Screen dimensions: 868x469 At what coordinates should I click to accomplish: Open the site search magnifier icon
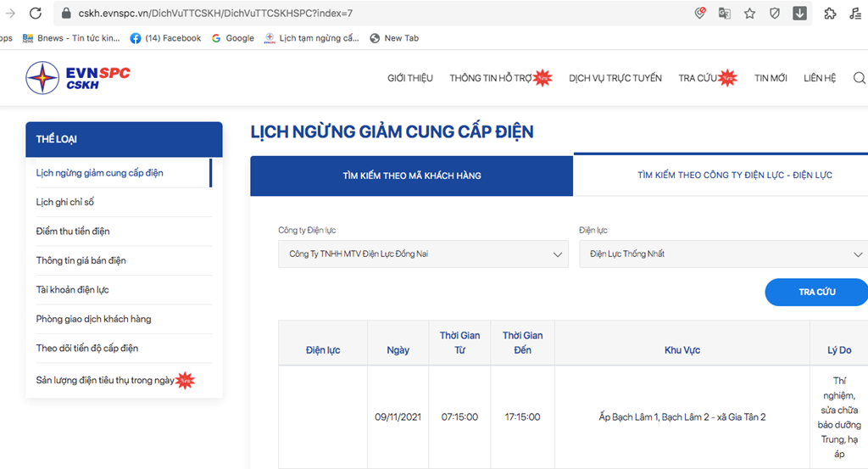click(x=860, y=78)
